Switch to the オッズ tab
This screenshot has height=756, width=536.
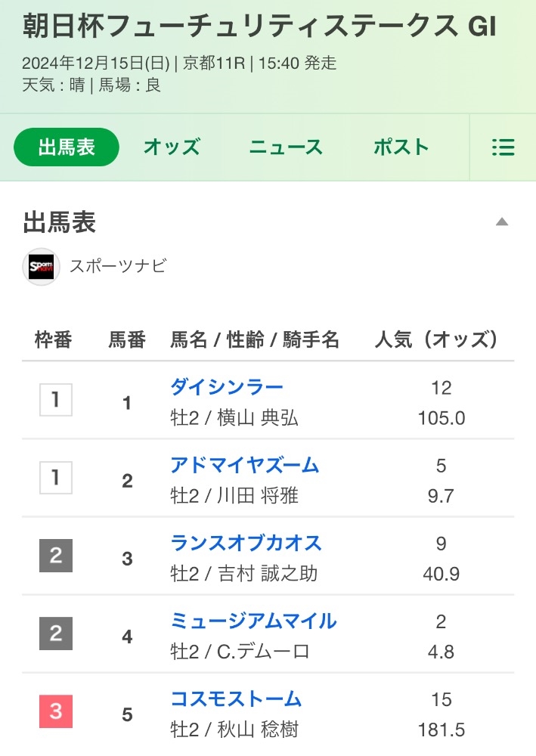172,147
